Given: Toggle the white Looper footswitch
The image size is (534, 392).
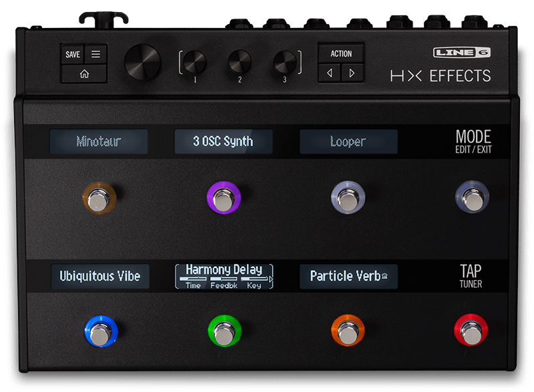Looking at the screenshot, I should pyautogui.click(x=348, y=197).
